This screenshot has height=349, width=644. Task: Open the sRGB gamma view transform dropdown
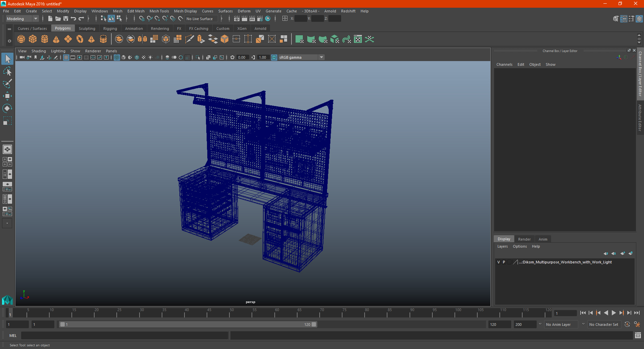point(301,57)
